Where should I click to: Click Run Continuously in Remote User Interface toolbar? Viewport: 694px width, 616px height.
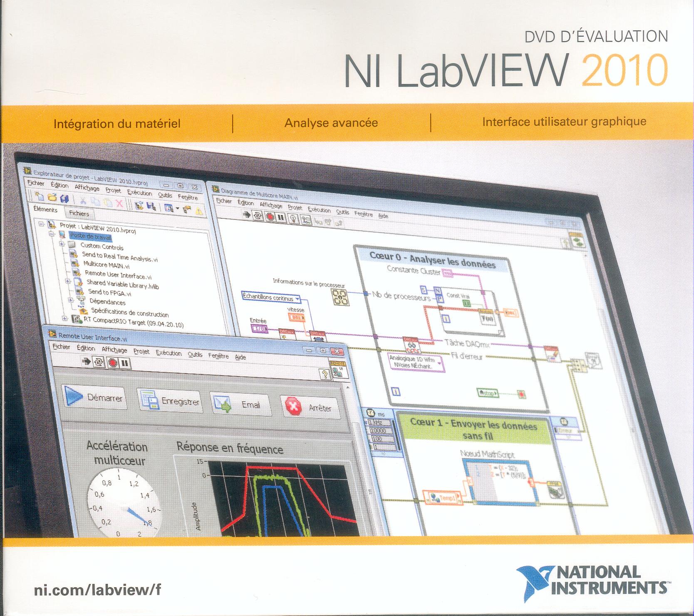click(x=99, y=363)
